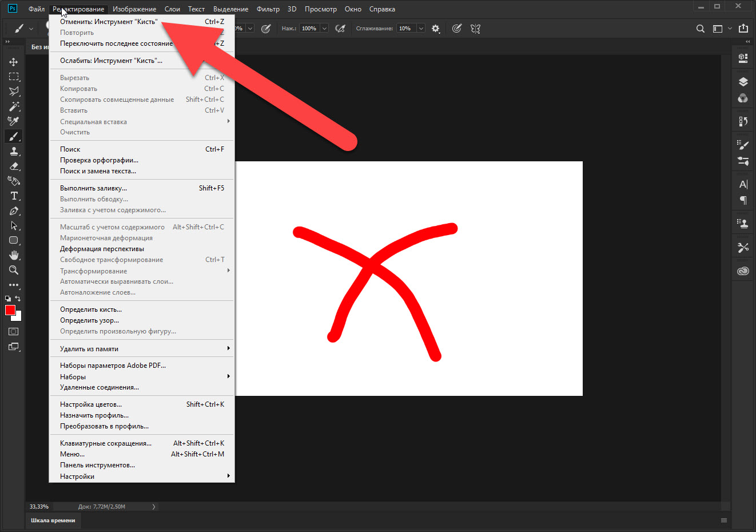Select the Eyedropper tool
Screen dimensions: 756x532
(14, 121)
